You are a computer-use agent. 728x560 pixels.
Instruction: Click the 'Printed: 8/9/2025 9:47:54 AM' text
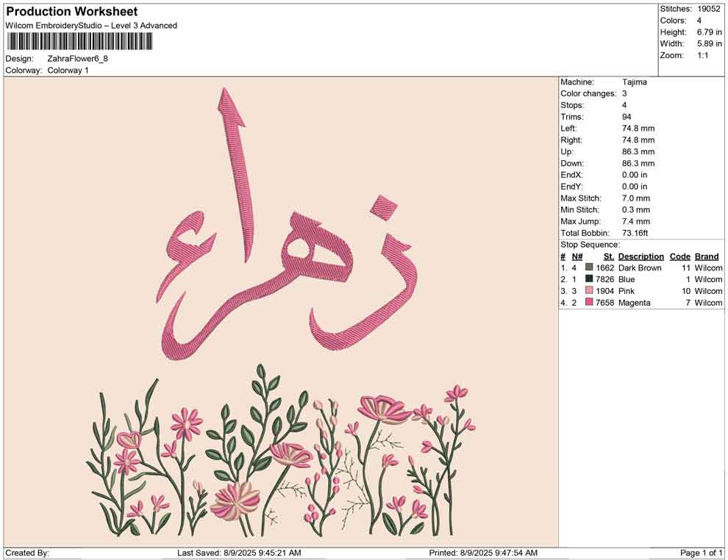pos(483,553)
